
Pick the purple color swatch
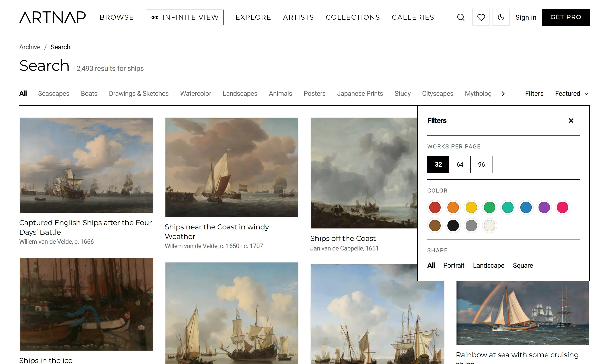click(544, 207)
